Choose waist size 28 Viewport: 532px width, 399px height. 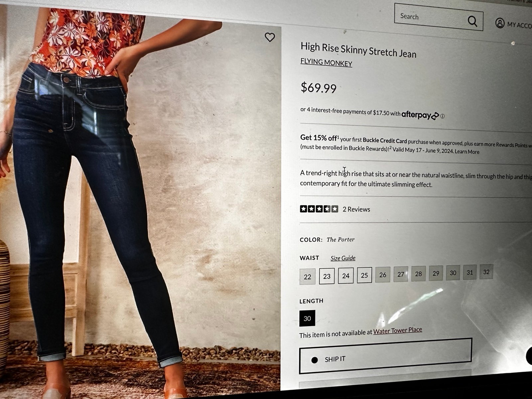(x=418, y=274)
